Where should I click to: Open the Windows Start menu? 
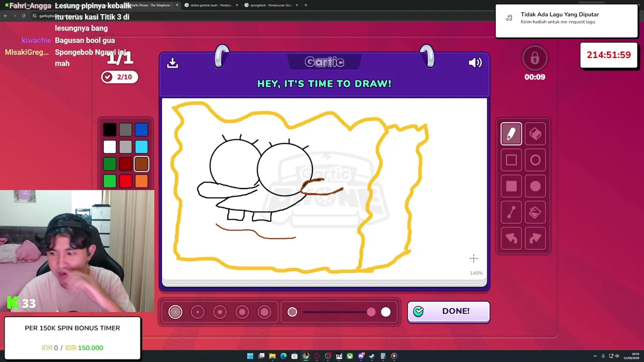250,356
